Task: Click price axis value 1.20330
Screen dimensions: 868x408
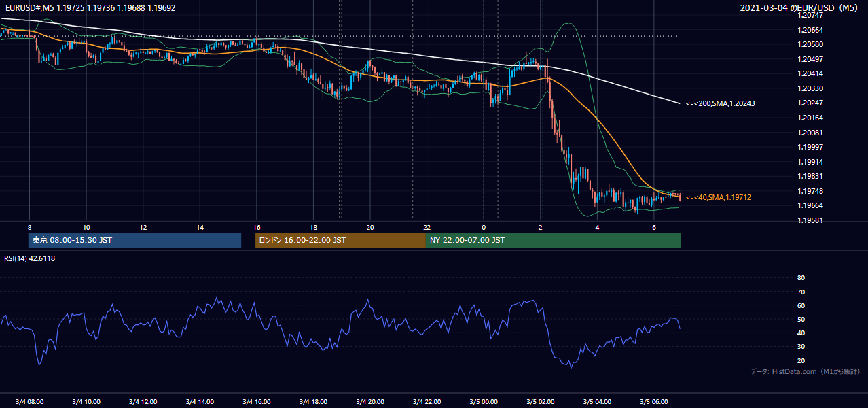Action: pos(810,88)
